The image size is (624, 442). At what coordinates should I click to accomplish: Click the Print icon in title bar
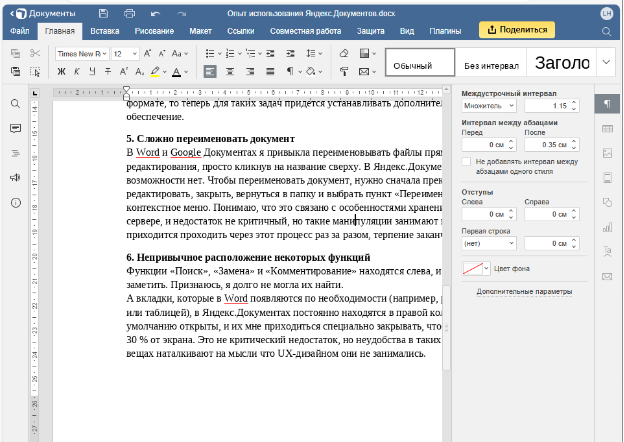[x=129, y=13]
